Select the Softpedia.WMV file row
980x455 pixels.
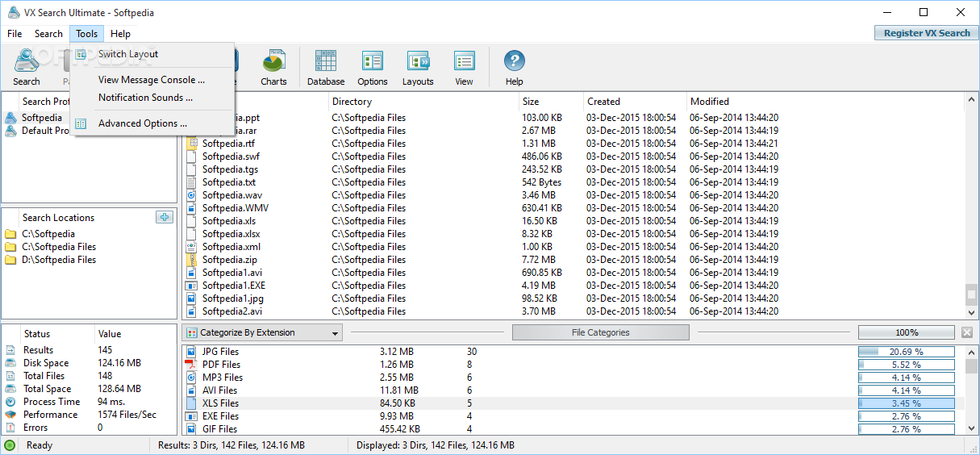574,208
